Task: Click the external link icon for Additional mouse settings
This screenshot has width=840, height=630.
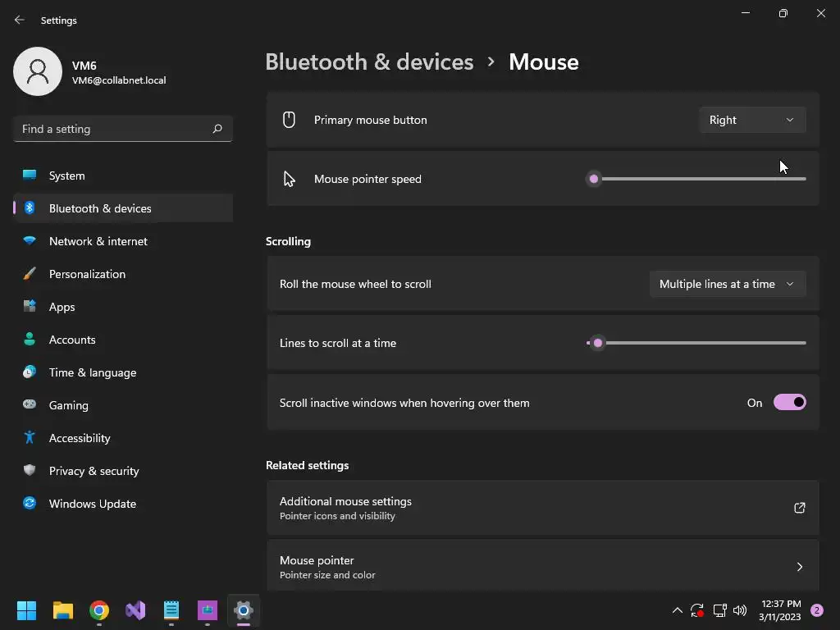Action: pyautogui.click(x=799, y=507)
